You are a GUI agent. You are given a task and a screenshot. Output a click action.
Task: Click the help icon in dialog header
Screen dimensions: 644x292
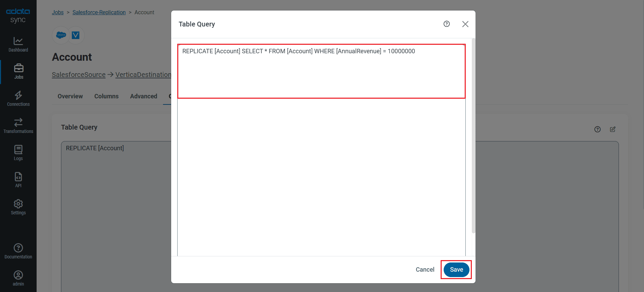(x=446, y=24)
